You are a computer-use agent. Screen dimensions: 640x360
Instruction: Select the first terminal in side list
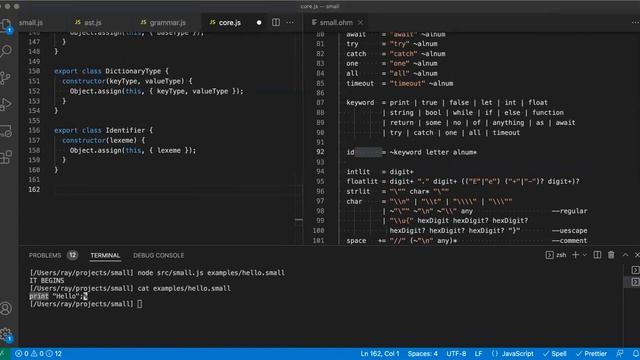[635, 270]
